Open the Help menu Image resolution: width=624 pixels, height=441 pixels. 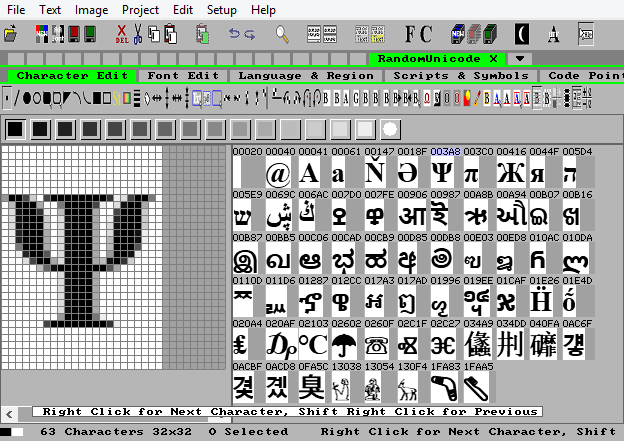tap(263, 10)
